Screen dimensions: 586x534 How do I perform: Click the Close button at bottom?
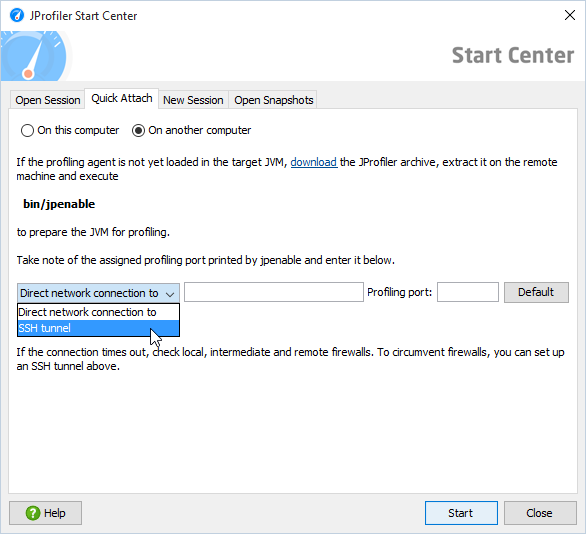click(540, 513)
